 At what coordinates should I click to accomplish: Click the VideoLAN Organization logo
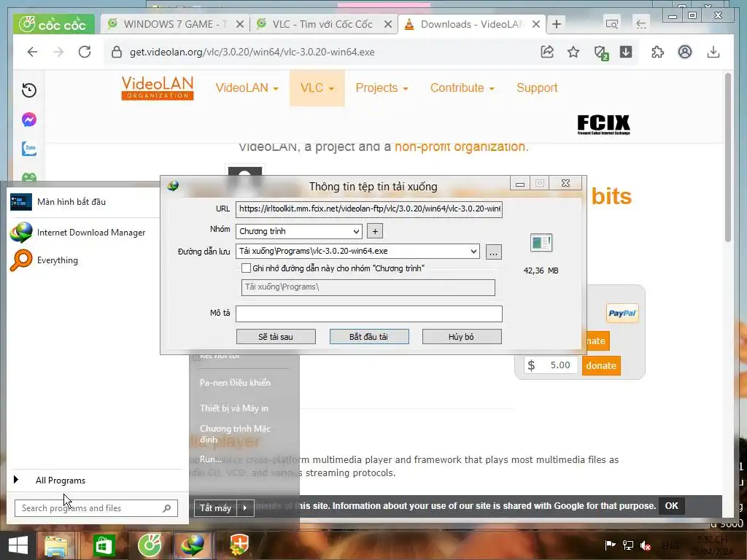tap(158, 88)
